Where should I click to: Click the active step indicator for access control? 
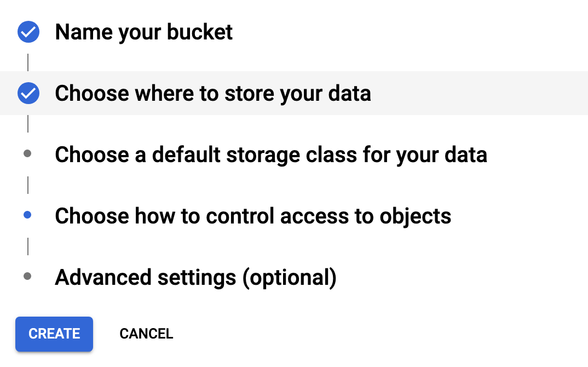(28, 216)
